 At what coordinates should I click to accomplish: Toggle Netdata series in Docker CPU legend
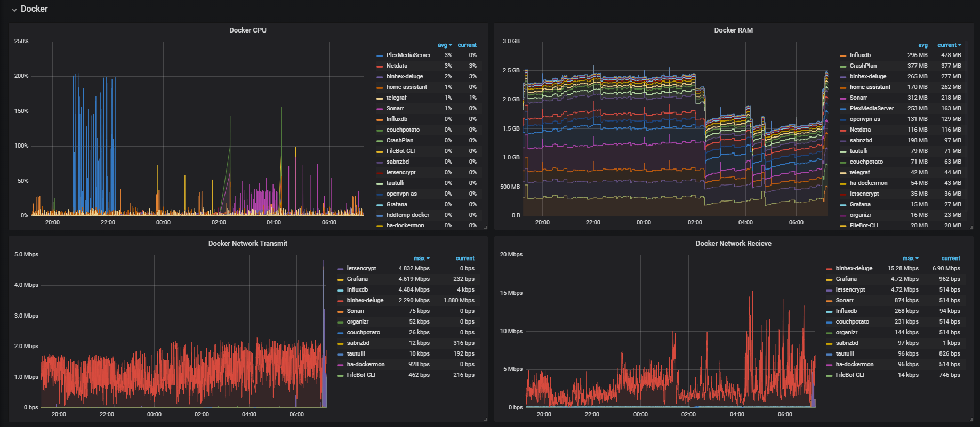pyautogui.click(x=397, y=66)
